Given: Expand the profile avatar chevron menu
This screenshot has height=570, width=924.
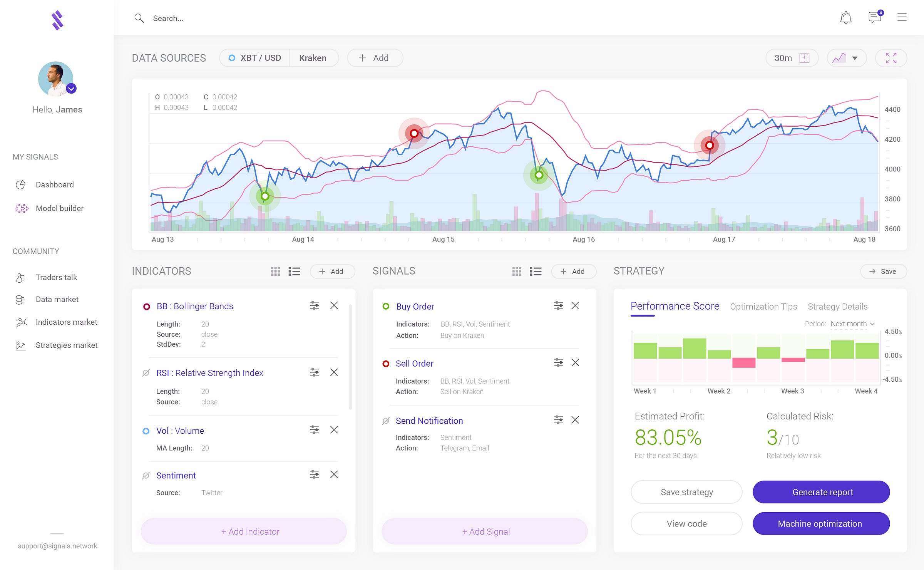Looking at the screenshot, I should (71, 89).
